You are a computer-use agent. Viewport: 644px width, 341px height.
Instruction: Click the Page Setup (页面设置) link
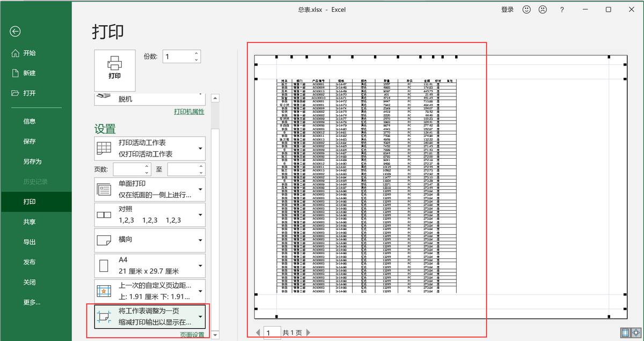pos(192,335)
